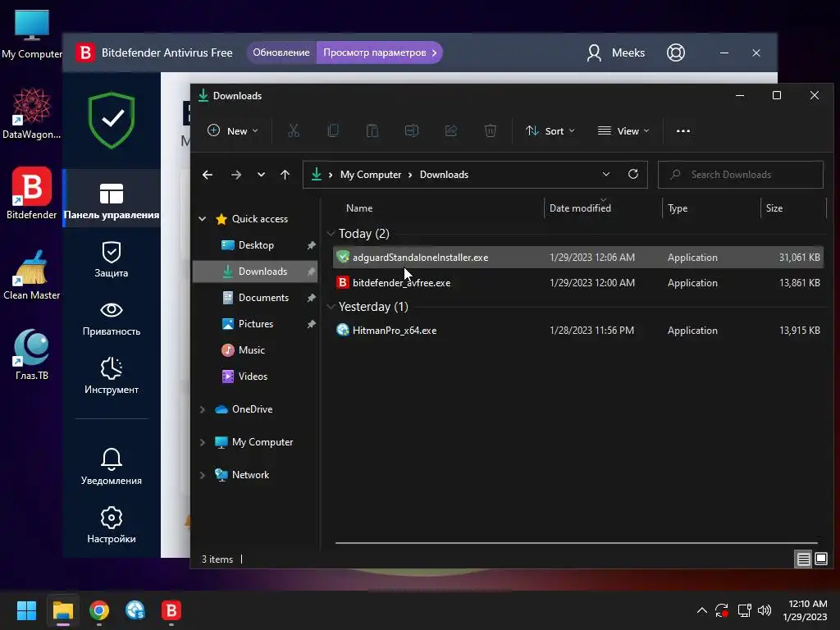Viewport: 840px width, 630px height.
Task: Open the View dropdown menu
Action: tap(623, 130)
